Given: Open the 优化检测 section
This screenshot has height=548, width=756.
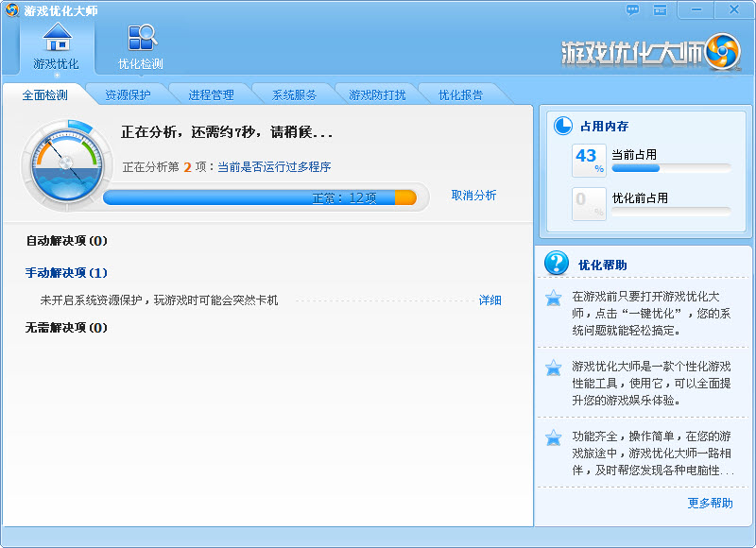Looking at the screenshot, I should (x=141, y=46).
